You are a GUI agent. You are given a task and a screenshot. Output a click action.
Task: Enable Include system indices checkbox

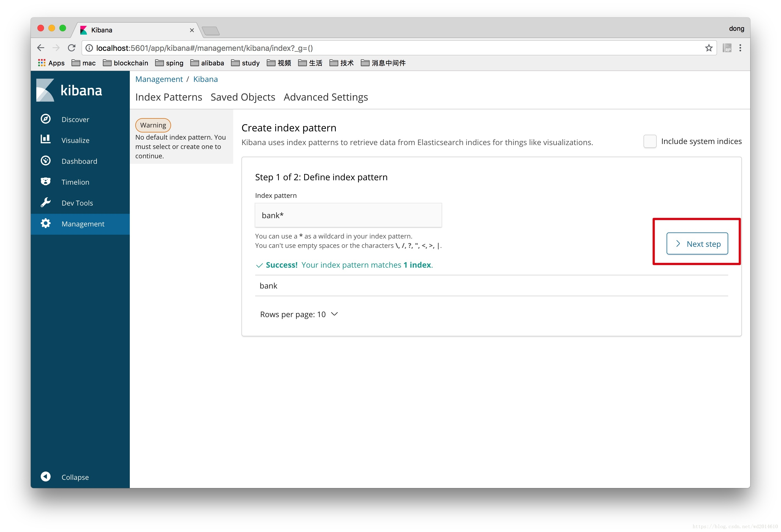[650, 142]
